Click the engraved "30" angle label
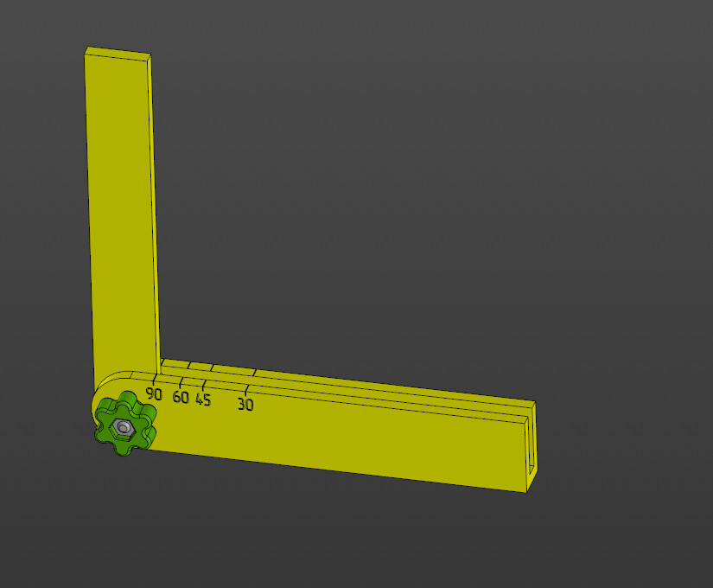Viewport: 713px width, 588px height. (x=245, y=404)
